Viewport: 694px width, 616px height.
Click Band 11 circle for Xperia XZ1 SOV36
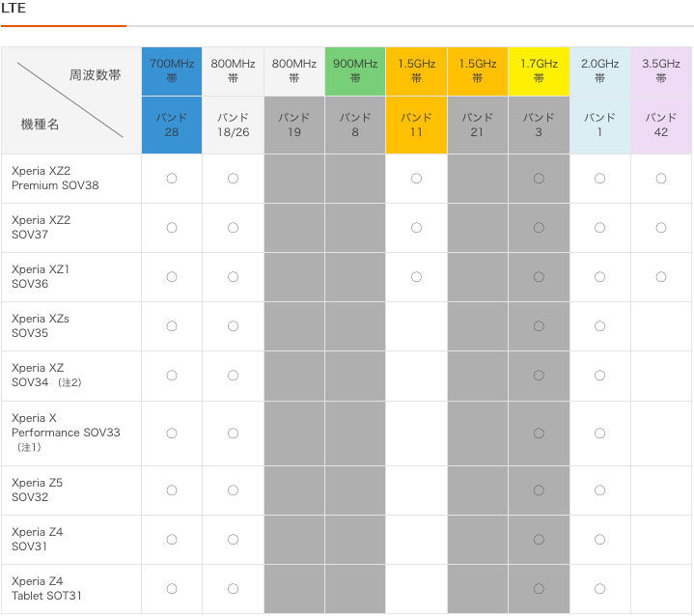coord(416,277)
